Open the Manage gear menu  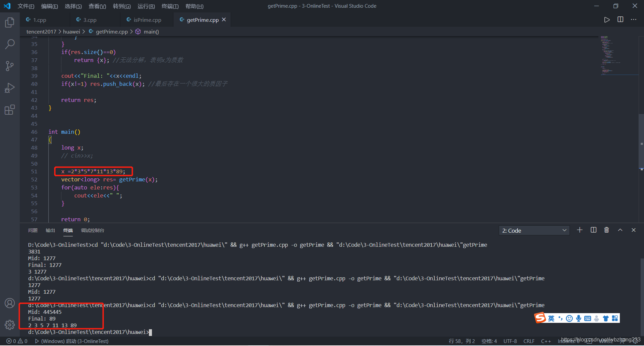coord(10,325)
